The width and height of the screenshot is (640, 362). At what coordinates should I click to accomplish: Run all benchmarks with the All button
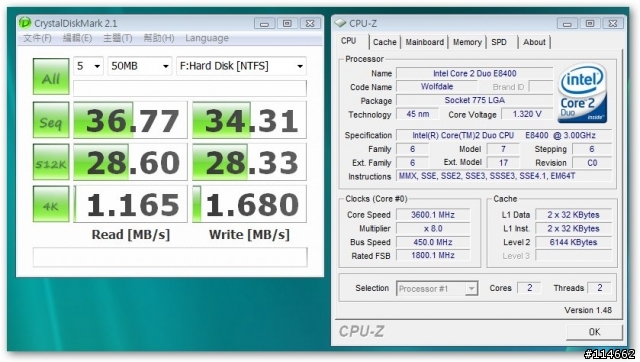click(x=51, y=76)
